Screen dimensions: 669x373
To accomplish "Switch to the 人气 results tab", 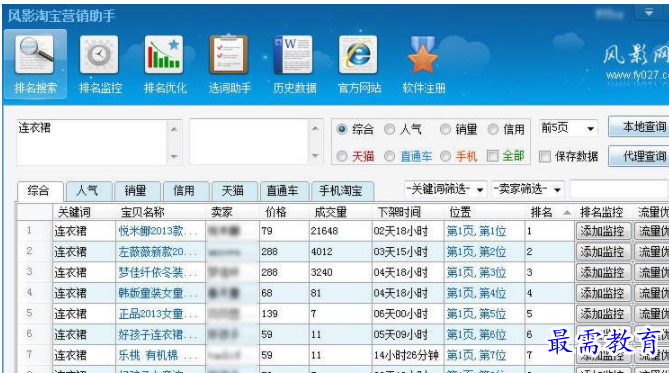I will [x=89, y=191].
